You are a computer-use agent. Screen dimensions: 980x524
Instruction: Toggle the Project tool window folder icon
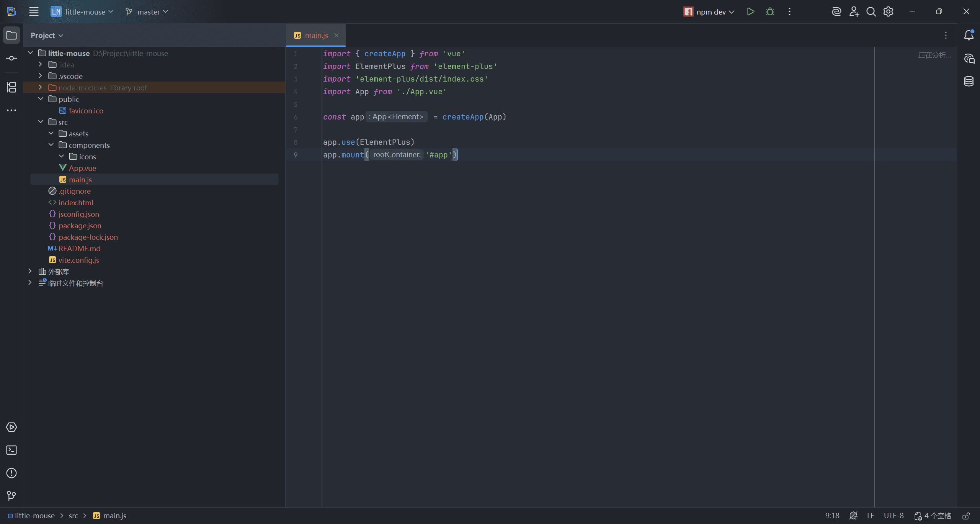(11, 35)
